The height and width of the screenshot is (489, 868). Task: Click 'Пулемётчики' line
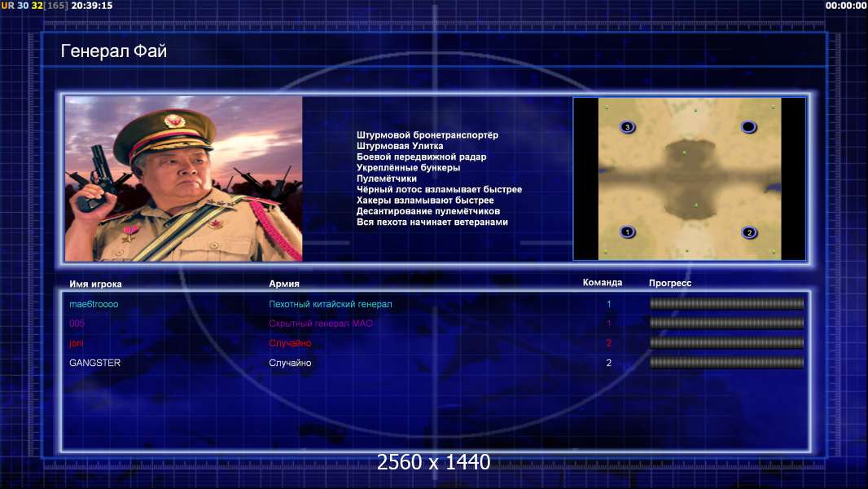387,178
